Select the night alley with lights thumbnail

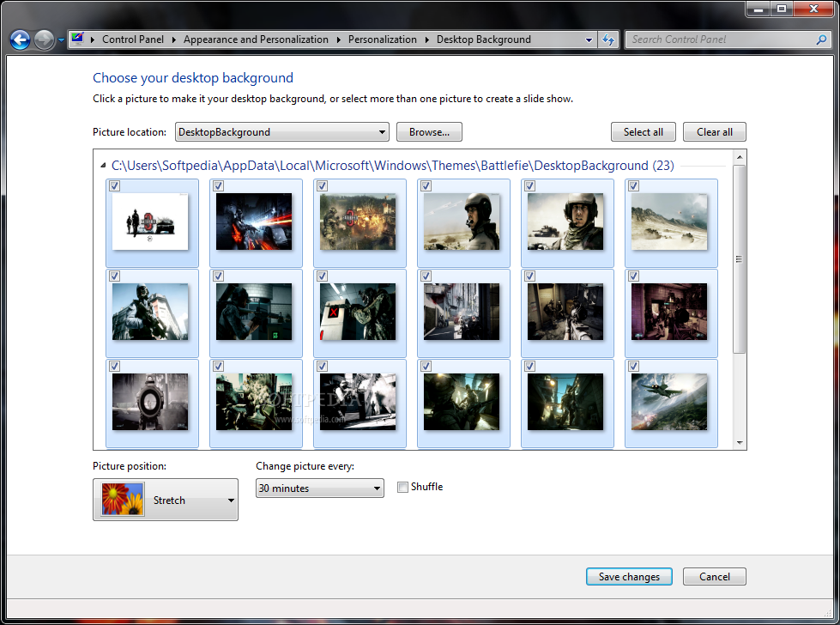[565, 402]
